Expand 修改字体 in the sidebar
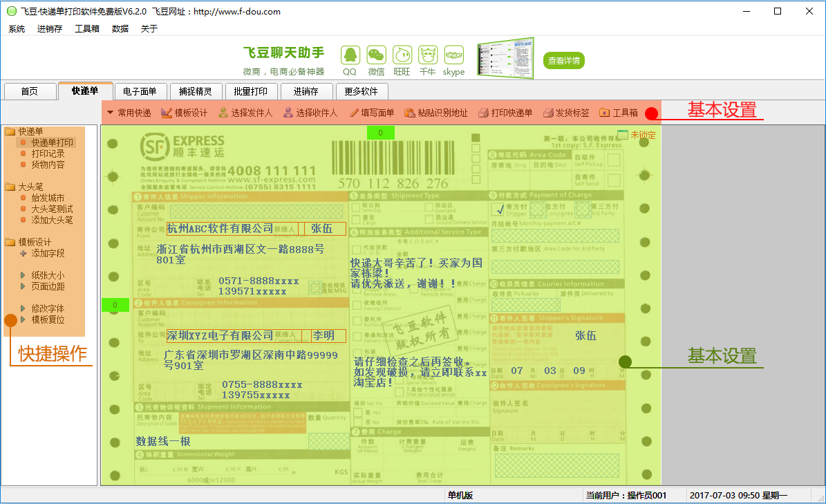Image resolution: width=826 pixels, height=504 pixels. [x=23, y=308]
